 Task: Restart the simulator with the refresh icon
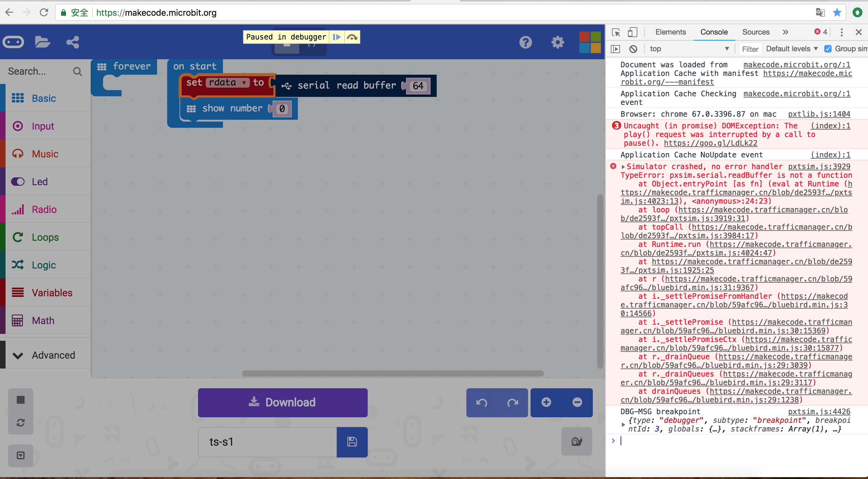[x=21, y=423]
